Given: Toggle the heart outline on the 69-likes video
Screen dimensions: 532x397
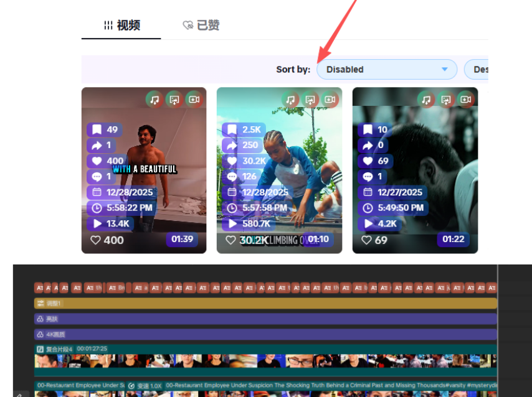Looking at the screenshot, I should [367, 240].
